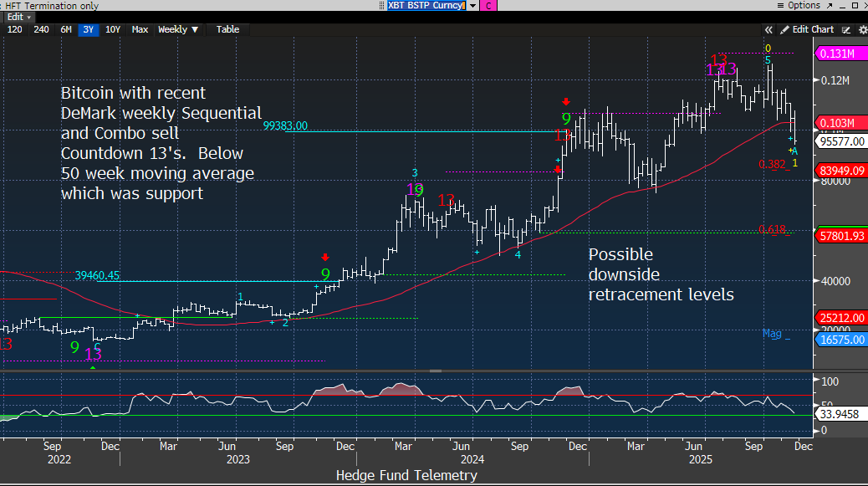The width and height of the screenshot is (868, 486).
Task: Click the red down arrow above the 2024 green 9
Action: (x=566, y=100)
